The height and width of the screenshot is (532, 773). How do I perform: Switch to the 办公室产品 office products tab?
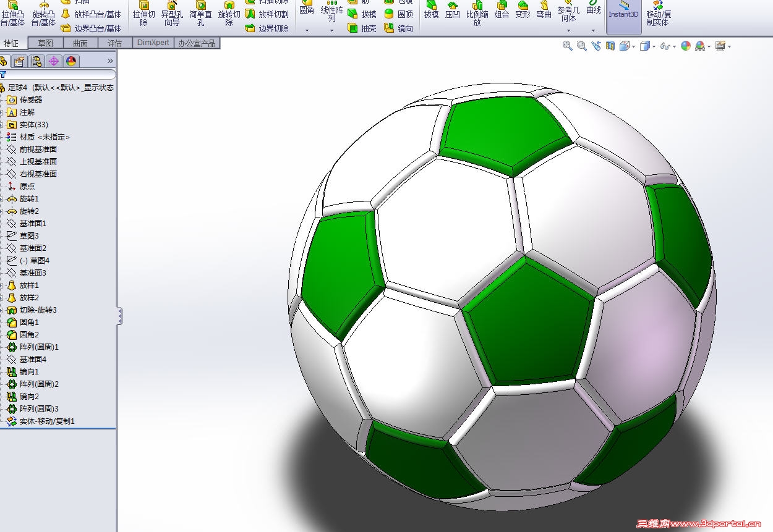pyautogui.click(x=197, y=43)
